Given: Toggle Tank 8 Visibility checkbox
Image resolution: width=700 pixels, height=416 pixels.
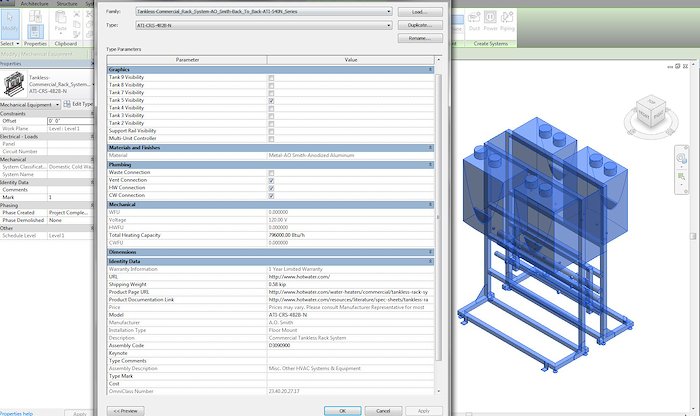Looking at the screenshot, I should coord(271,85).
